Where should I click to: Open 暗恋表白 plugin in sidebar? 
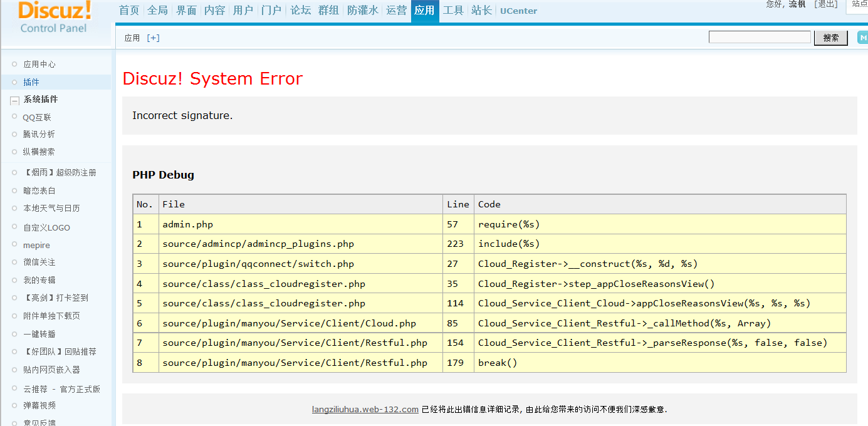39,191
